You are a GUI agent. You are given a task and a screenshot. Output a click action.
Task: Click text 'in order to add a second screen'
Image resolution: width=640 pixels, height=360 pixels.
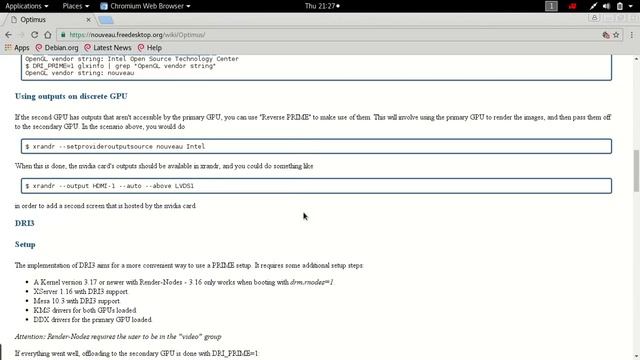click(x=105, y=206)
